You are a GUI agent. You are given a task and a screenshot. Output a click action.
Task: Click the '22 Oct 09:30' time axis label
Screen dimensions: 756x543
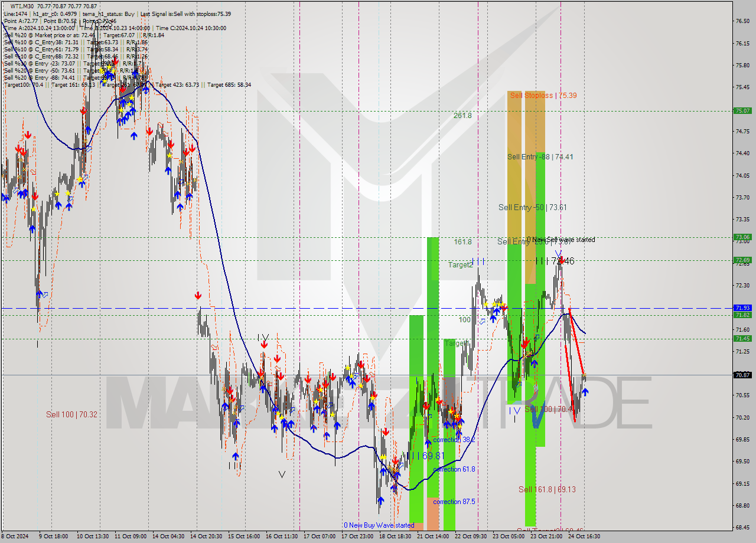[471, 537]
